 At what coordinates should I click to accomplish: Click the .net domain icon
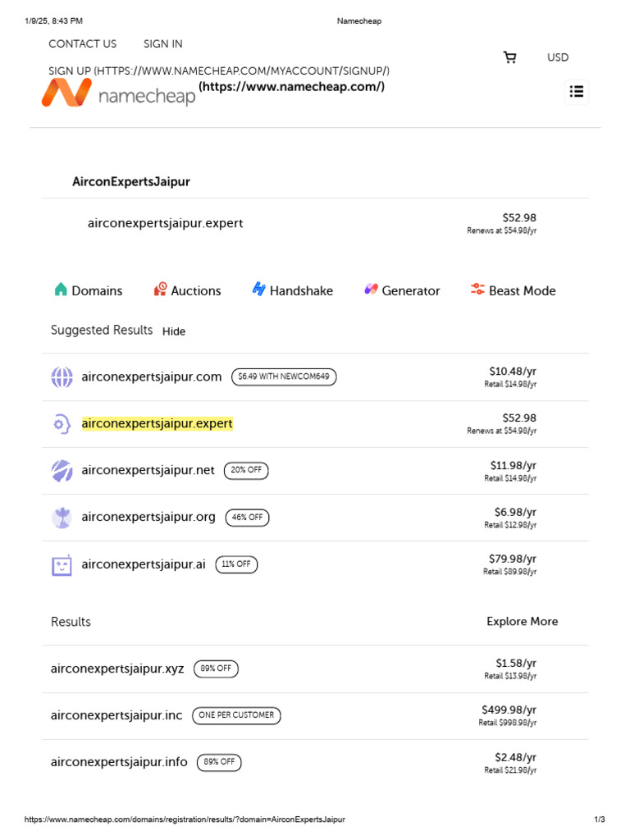(x=62, y=471)
